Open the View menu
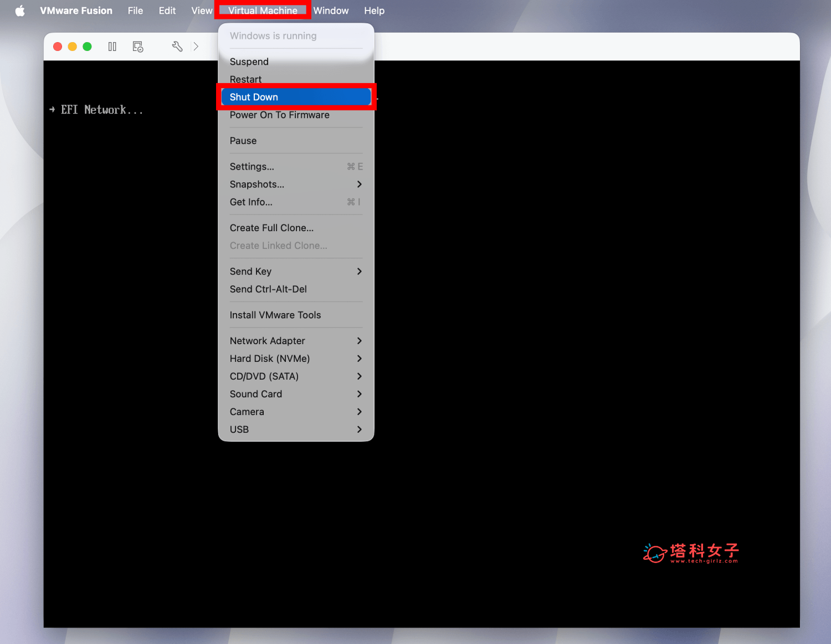The height and width of the screenshot is (644, 831). tap(202, 11)
